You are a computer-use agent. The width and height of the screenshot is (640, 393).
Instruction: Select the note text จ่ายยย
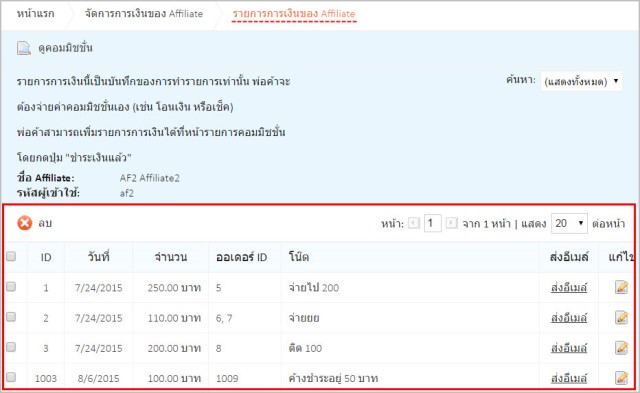304,318
